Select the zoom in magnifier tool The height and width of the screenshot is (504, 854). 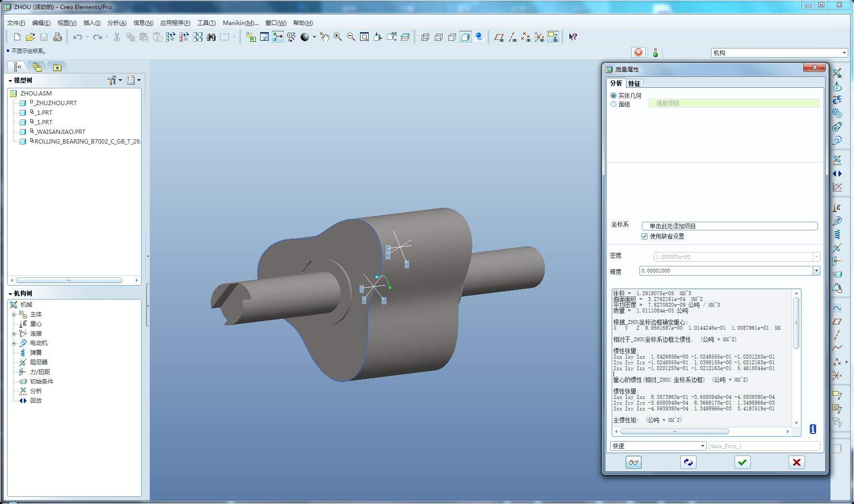click(338, 37)
